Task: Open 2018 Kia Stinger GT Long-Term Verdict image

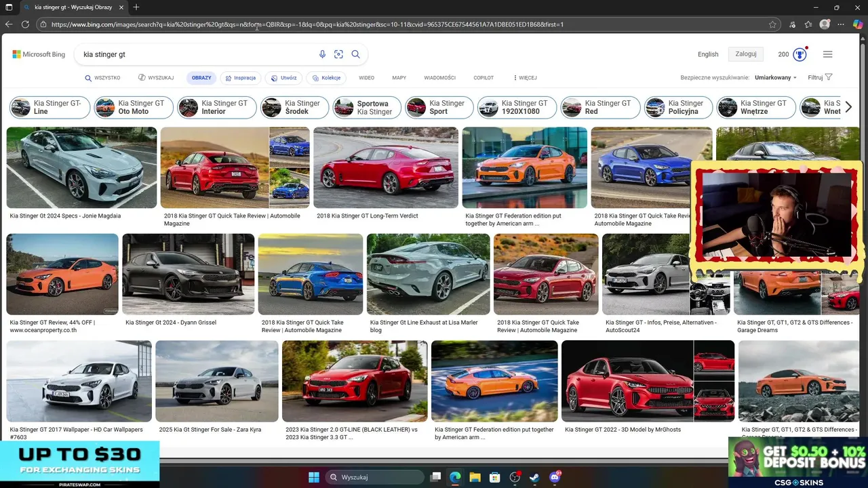Action: [x=386, y=167]
